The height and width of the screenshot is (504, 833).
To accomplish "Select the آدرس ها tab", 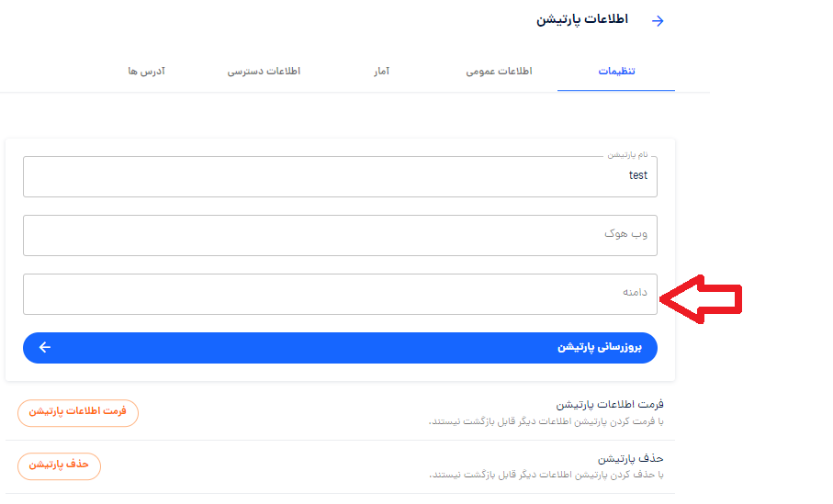I will tap(147, 72).
